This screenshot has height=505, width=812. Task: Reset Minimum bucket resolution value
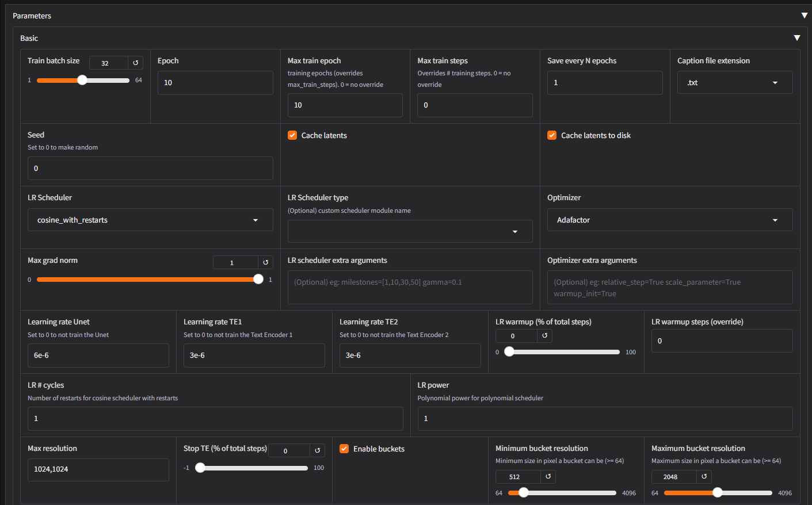[548, 476]
